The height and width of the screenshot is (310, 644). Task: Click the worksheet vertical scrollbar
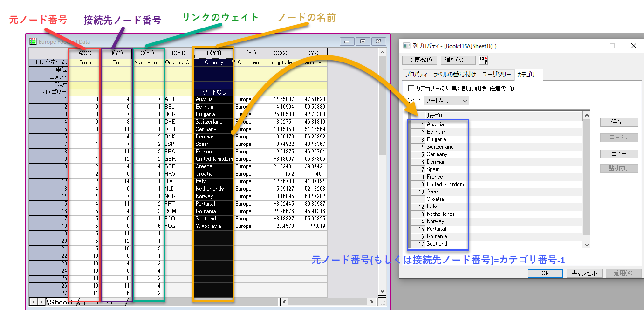383,172
